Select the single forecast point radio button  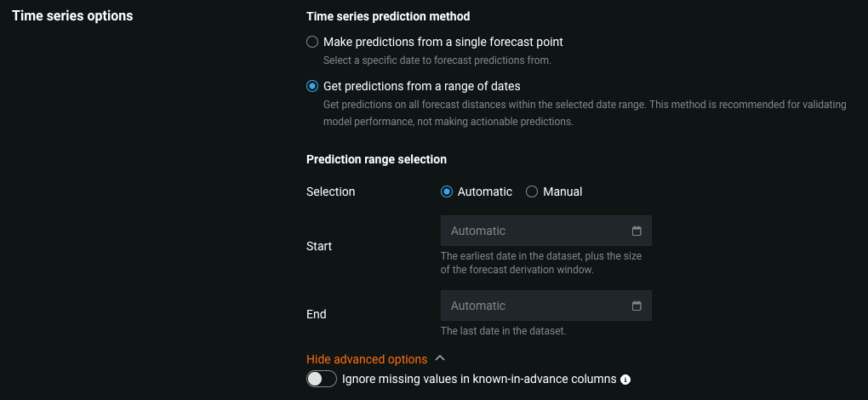tap(312, 42)
